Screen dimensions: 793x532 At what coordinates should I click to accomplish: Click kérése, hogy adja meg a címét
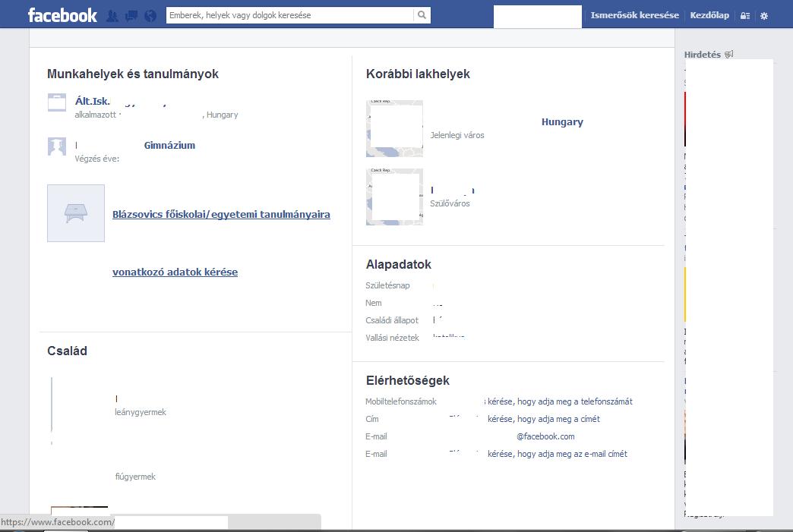point(544,419)
